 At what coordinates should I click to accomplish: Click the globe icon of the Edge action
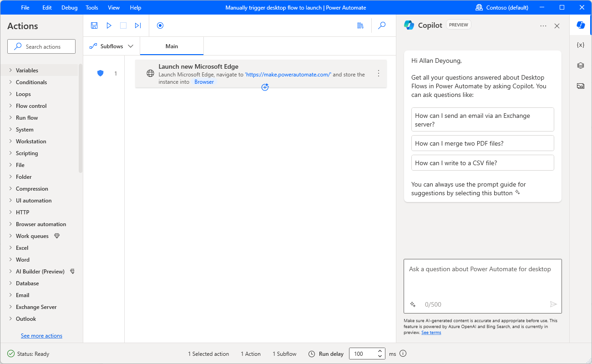click(150, 73)
